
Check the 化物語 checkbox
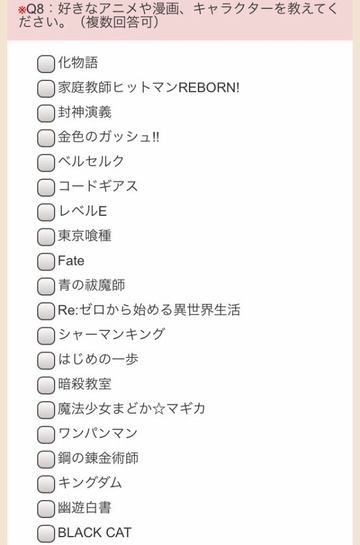point(46,64)
